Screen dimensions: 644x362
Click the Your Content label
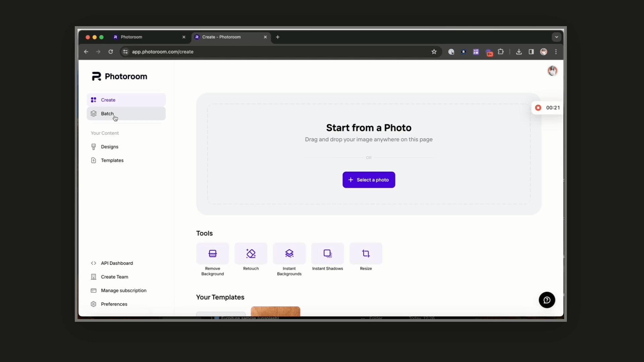105,133
